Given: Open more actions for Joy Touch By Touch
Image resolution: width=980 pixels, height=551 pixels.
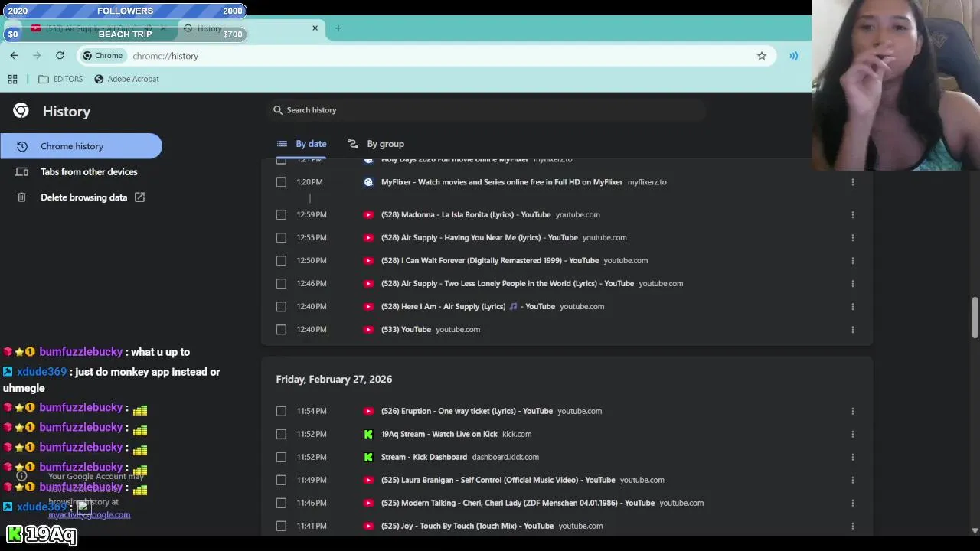Looking at the screenshot, I should click(x=852, y=527).
